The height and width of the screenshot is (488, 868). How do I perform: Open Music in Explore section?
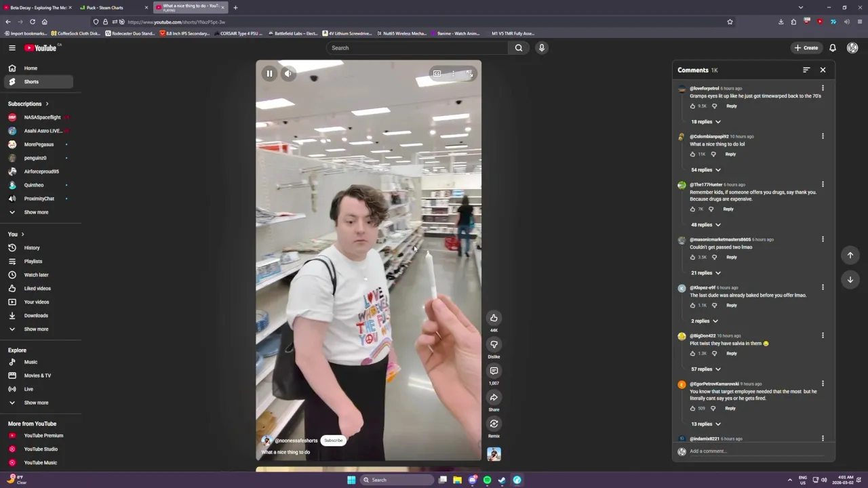(37, 362)
